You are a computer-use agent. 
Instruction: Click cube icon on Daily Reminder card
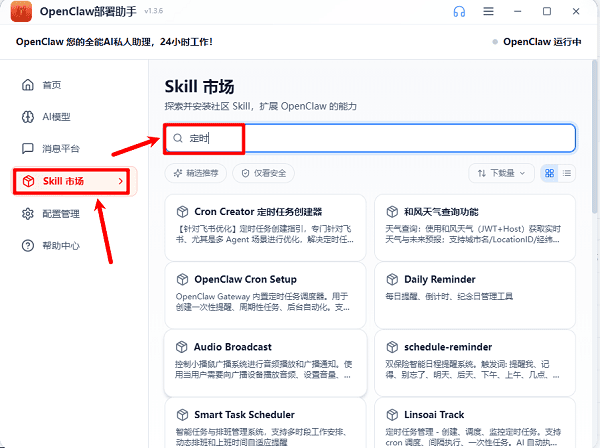(x=392, y=279)
